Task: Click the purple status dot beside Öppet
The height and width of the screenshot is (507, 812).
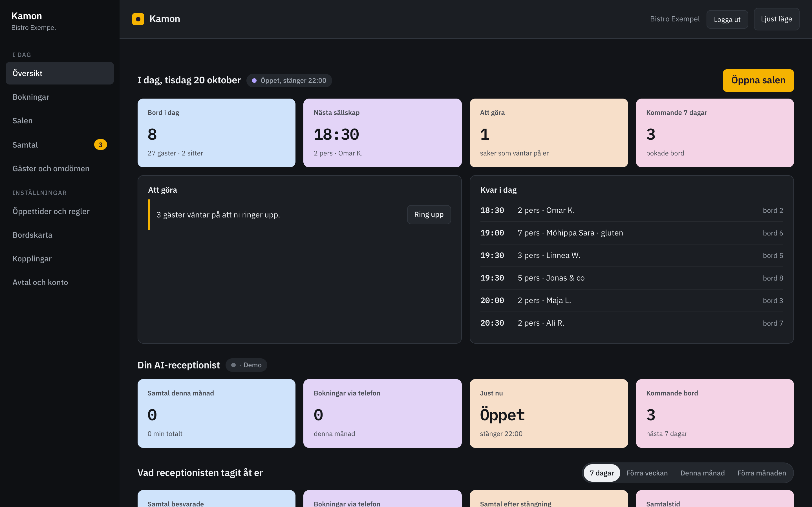Action: [254, 81]
